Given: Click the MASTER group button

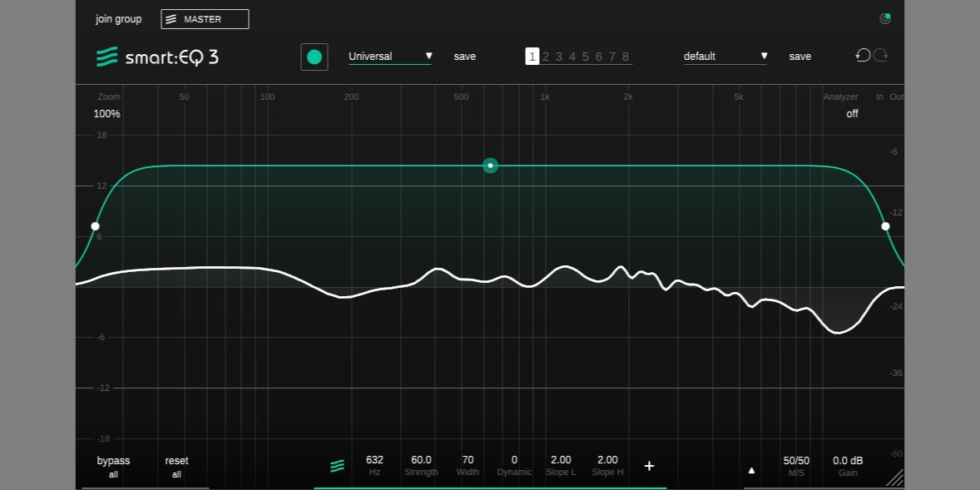Looking at the screenshot, I should 205,19.
